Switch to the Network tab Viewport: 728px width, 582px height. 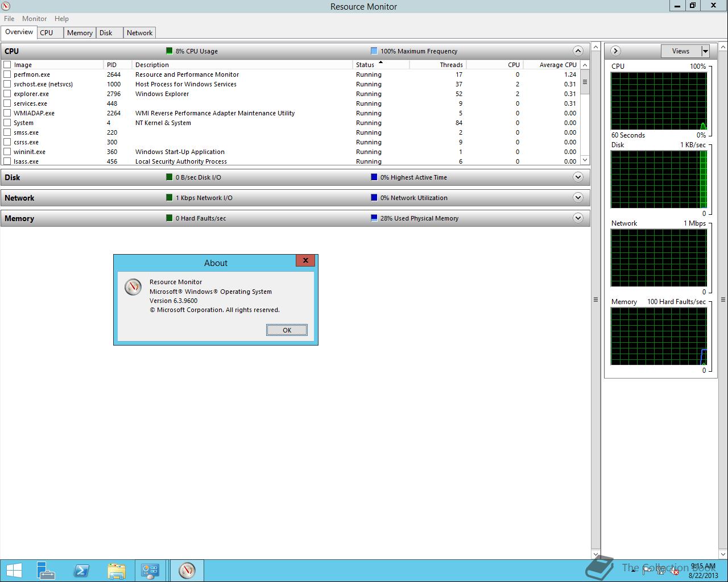tap(139, 32)
